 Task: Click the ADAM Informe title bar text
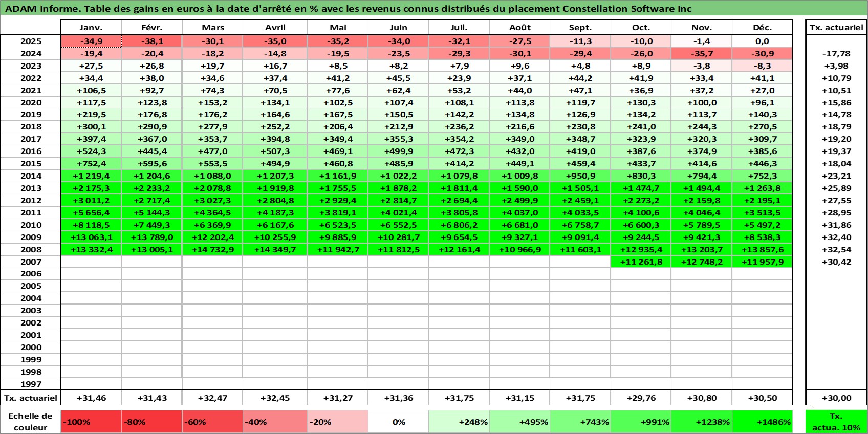[348, 9]
